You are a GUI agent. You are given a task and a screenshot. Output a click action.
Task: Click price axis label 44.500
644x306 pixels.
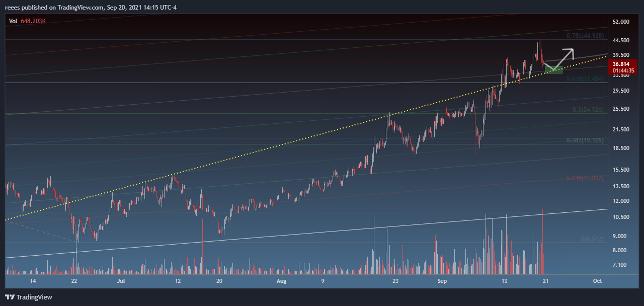point(621,40)
